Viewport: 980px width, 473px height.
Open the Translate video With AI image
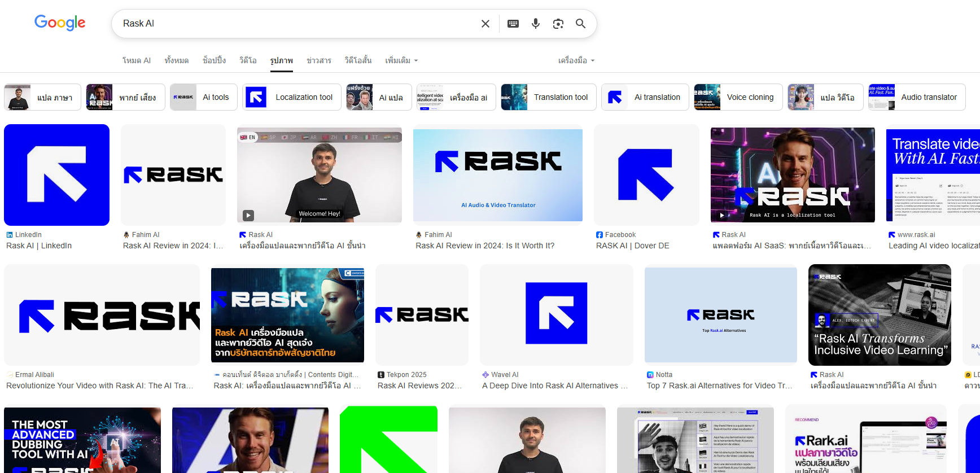point(933,175)
